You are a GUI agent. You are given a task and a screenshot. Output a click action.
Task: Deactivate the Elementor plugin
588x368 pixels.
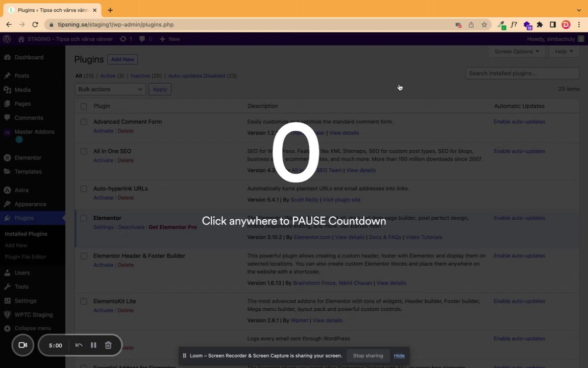[x=131, y=227]
